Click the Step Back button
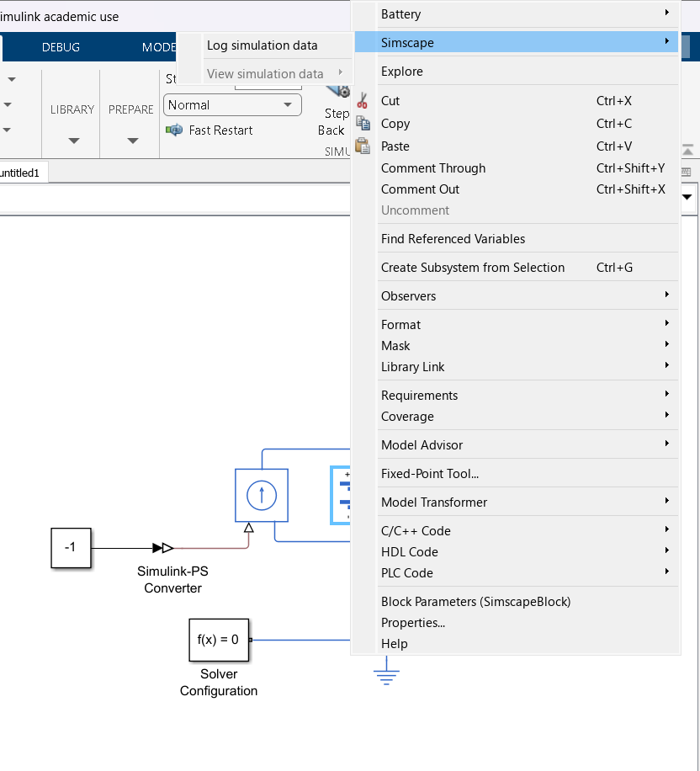This screenshot has width=700, height=771. pos(334,113)
